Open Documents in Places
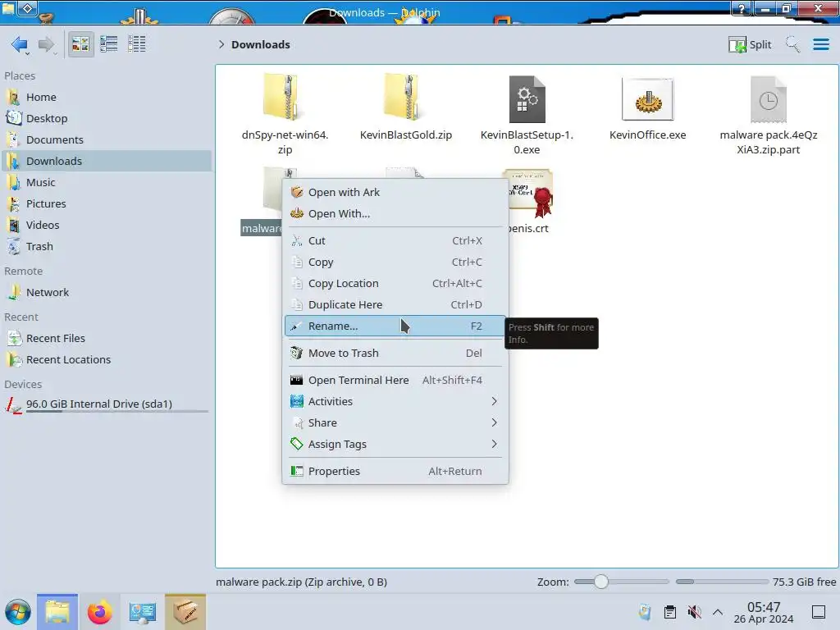 [x=106, y=139]
